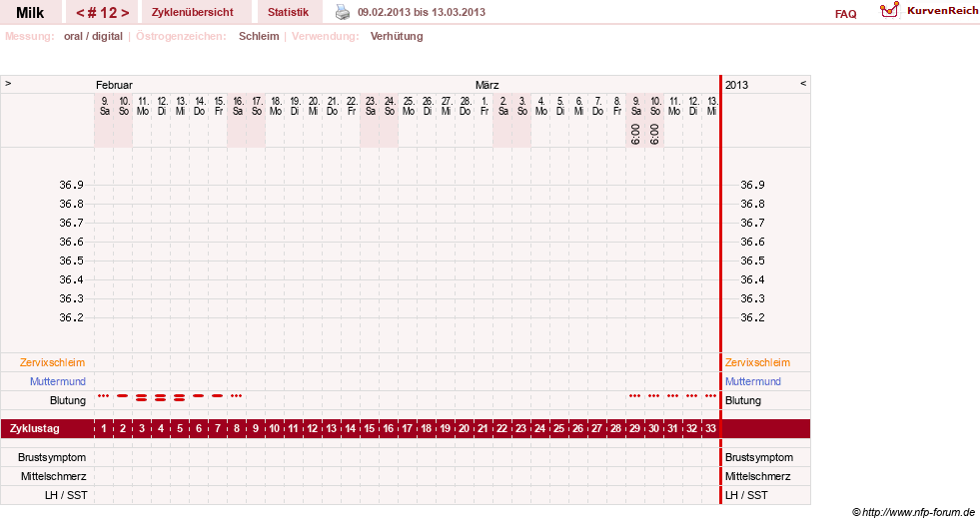980x524 pixels.
Task: Select the bleeding marker on cycle day 7
Action: (x=218, y=396)
